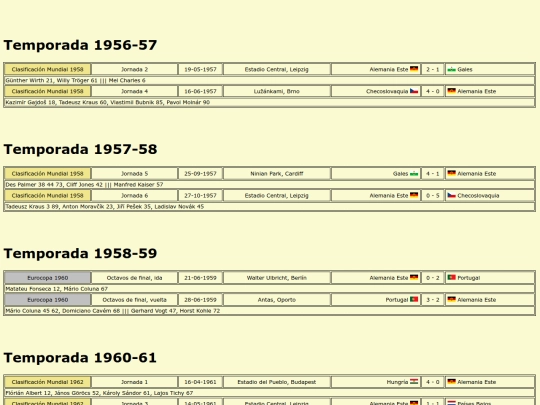Click 'Octavos de final, ida' cell

point(134,278)
